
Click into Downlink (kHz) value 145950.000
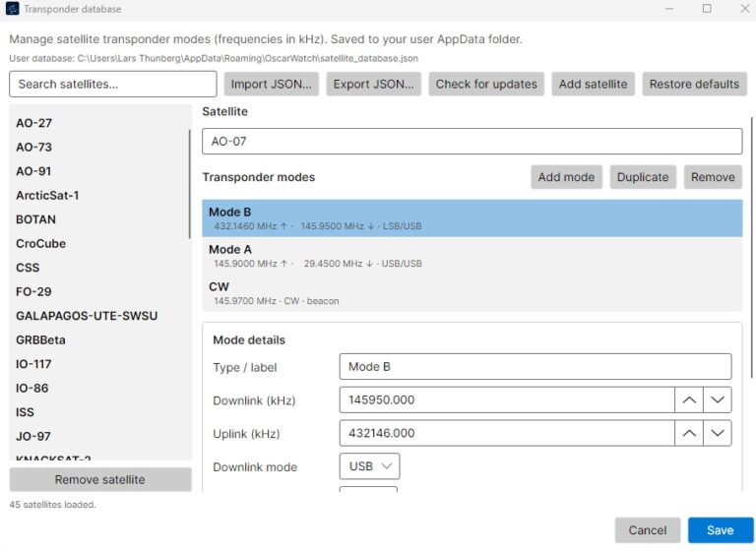point(507,399)
